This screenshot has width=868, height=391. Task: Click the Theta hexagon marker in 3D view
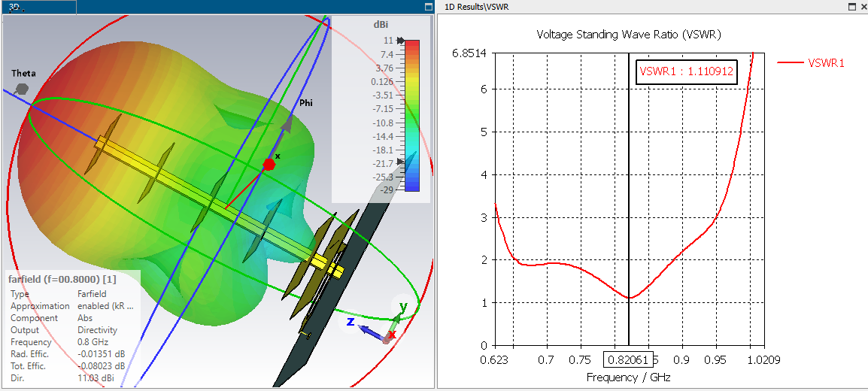[22, 89]
